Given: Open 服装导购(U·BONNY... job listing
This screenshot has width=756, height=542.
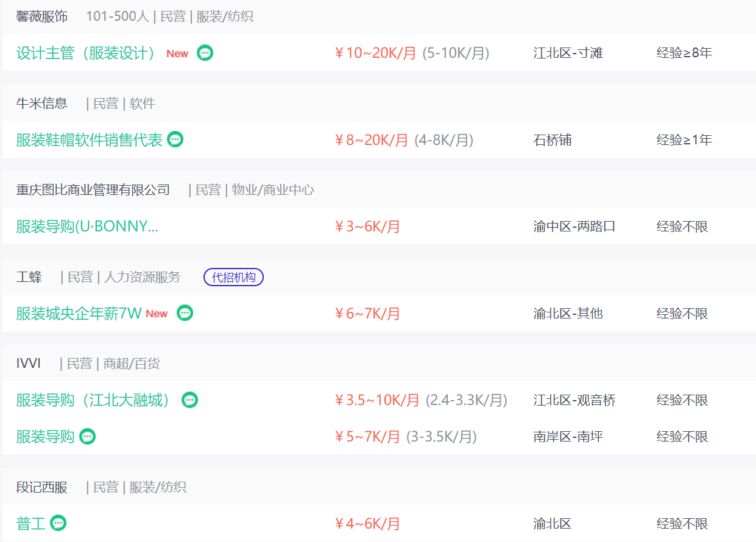Looking at the screenshot, I should 87,227.
